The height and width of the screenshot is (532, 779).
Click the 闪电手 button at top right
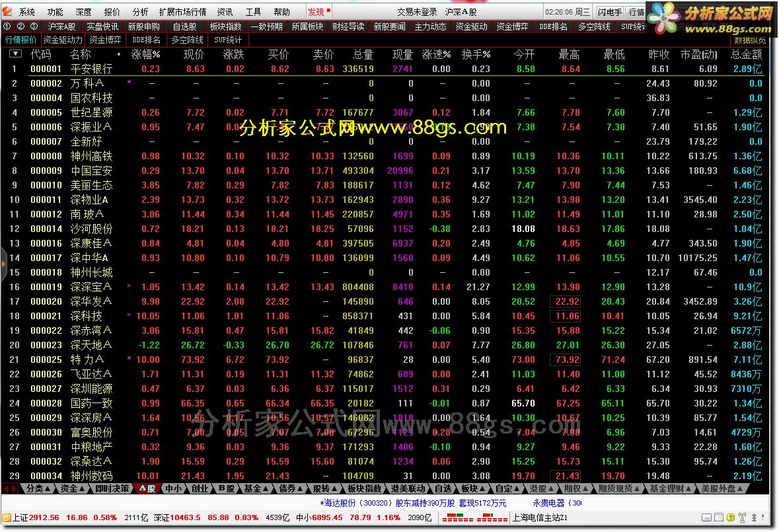point(609,12)
